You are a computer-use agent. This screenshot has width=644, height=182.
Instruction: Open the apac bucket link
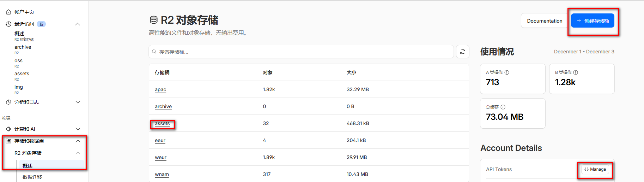point(160,89)
